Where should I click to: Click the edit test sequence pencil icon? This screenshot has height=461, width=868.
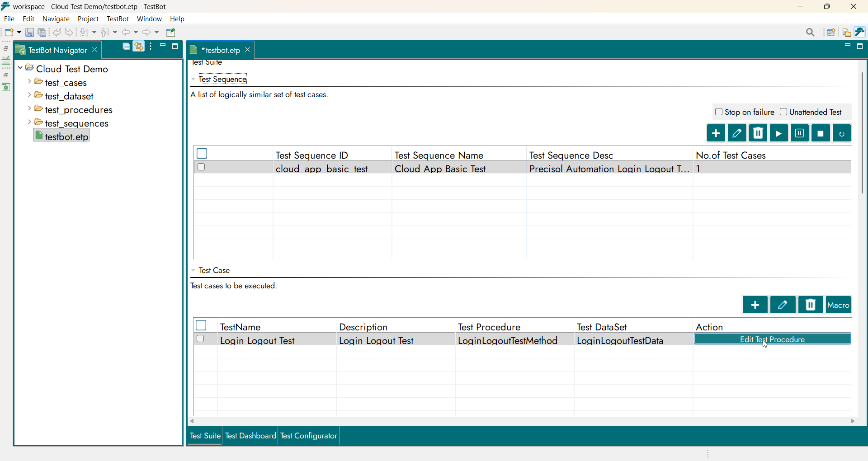(737, 133)
